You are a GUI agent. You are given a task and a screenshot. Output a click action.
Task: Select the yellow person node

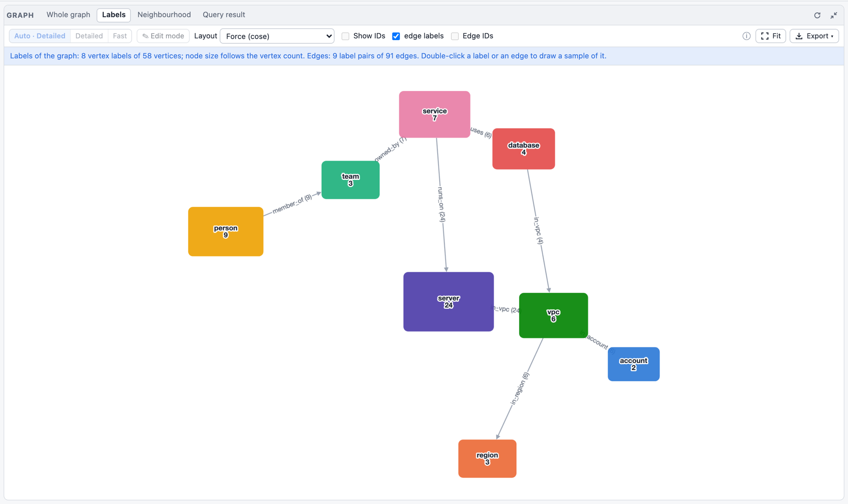click(x=226, y=231)
